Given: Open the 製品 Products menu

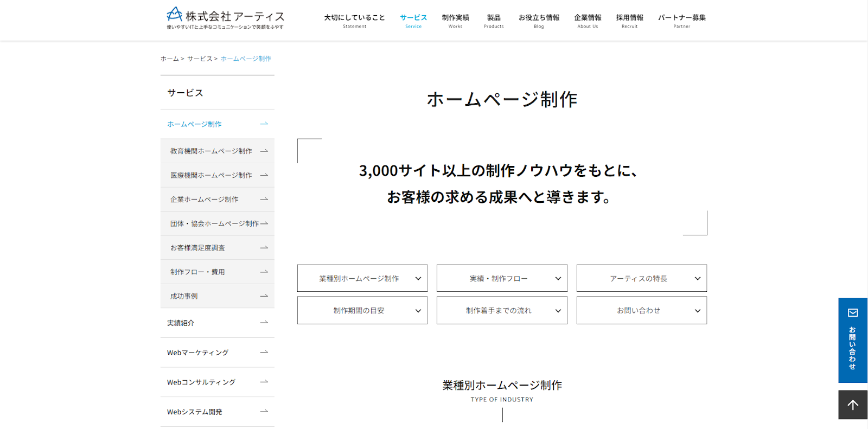Looking at the screenshot, I should pyautogui.click(x=494, y=21).
